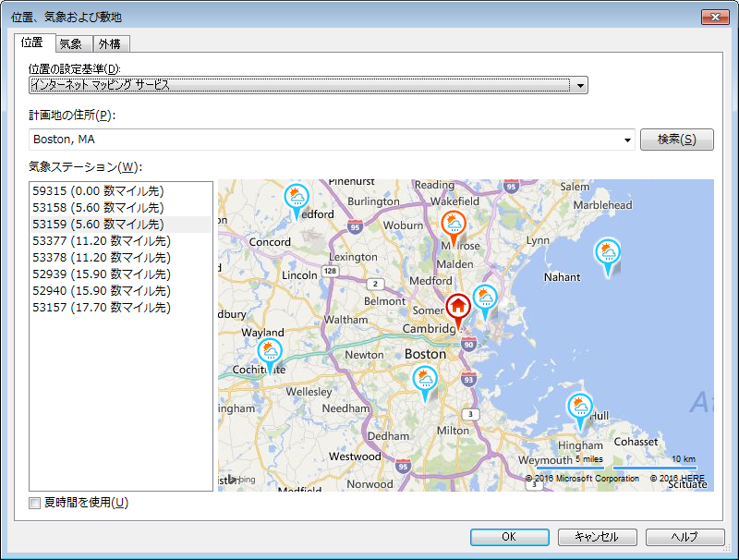The image size is (739, 560).
Task: Click the Boston label on the map
Action: [x=425, y=354]
